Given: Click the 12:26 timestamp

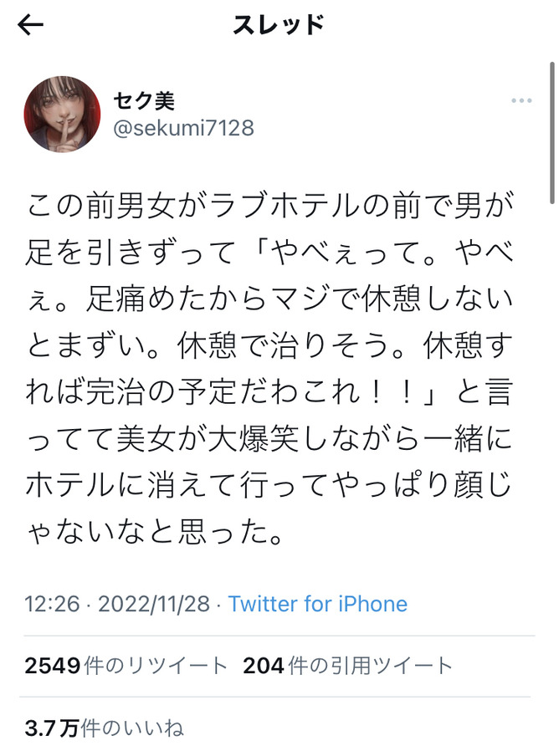Looking at the screenshot, I should point(52,604).
